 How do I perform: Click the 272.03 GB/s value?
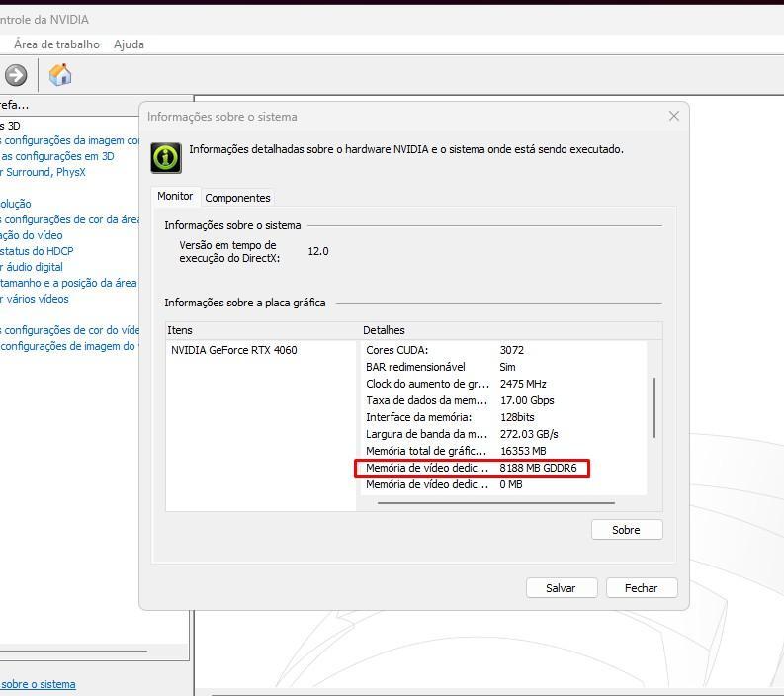(x=529, y=434)
